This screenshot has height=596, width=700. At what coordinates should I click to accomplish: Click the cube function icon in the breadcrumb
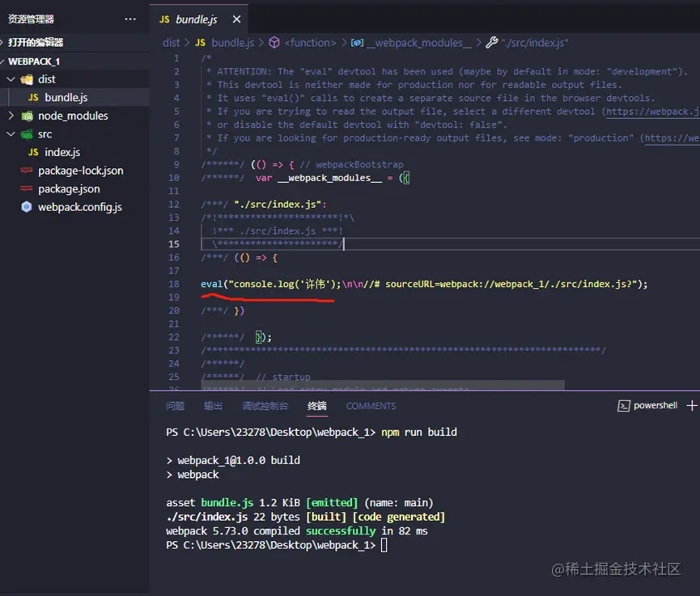pyautogui.click(x=274, y=43)
